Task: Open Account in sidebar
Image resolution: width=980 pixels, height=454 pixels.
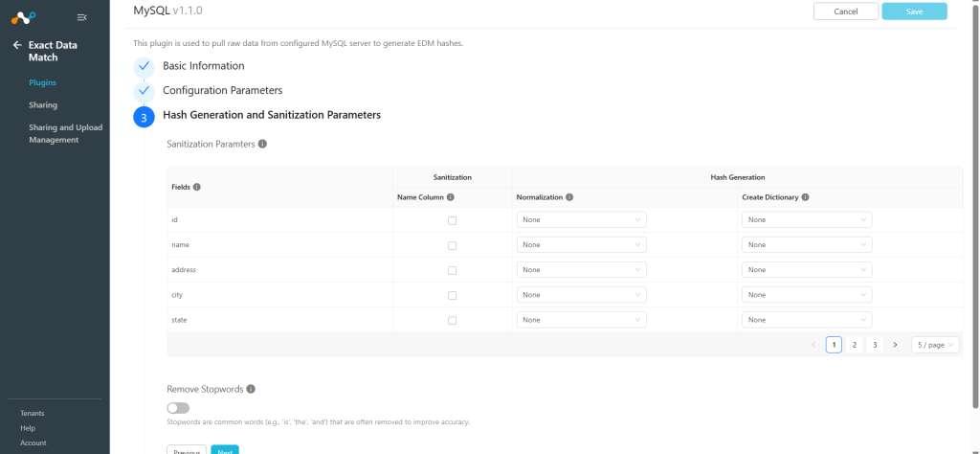Action: tap(33, 443)
